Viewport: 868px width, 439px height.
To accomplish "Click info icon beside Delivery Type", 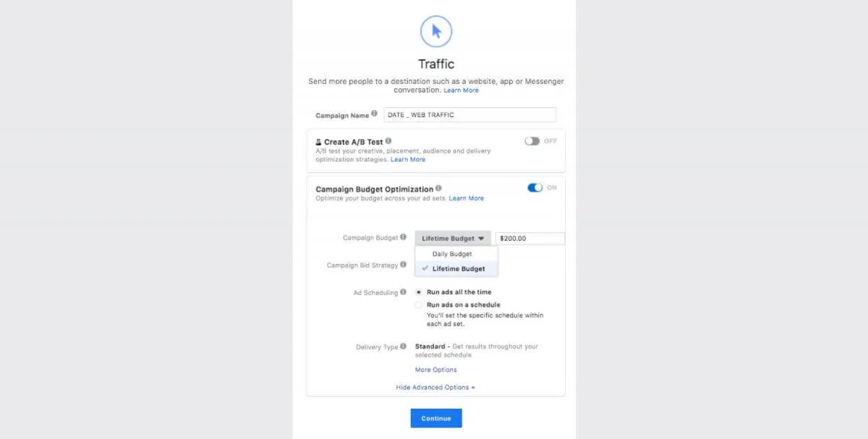I will (404, 346).
